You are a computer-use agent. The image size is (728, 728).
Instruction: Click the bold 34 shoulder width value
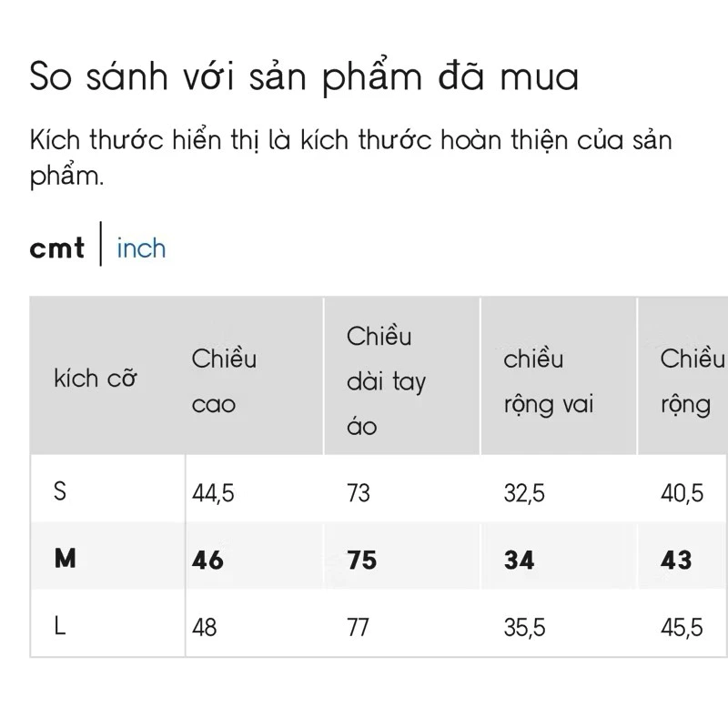[x=520, y=560]
